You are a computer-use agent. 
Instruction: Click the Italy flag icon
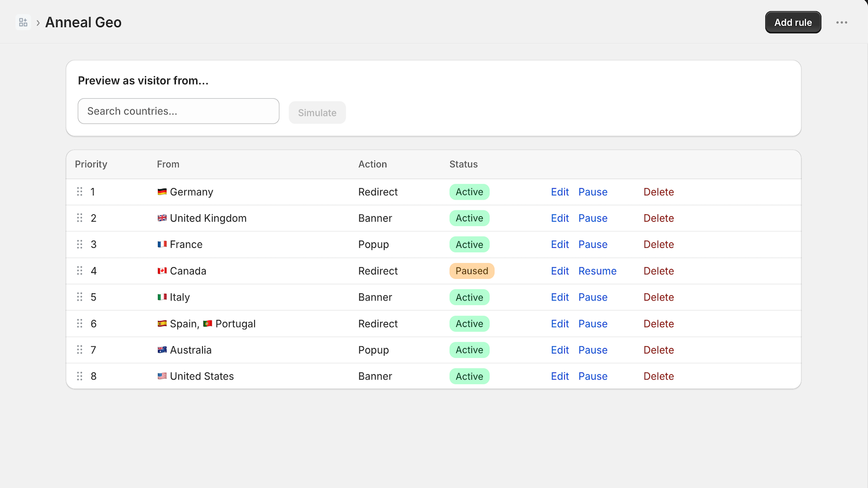coord(162,297)
